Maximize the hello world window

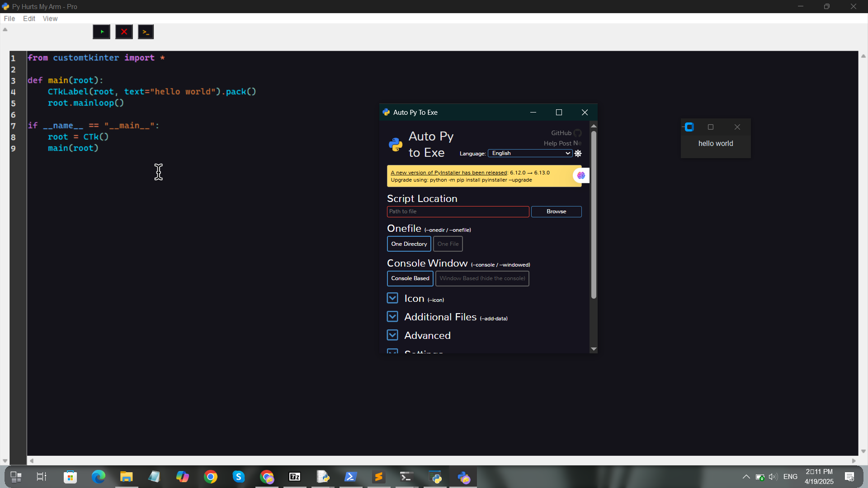tap(711, 127)
